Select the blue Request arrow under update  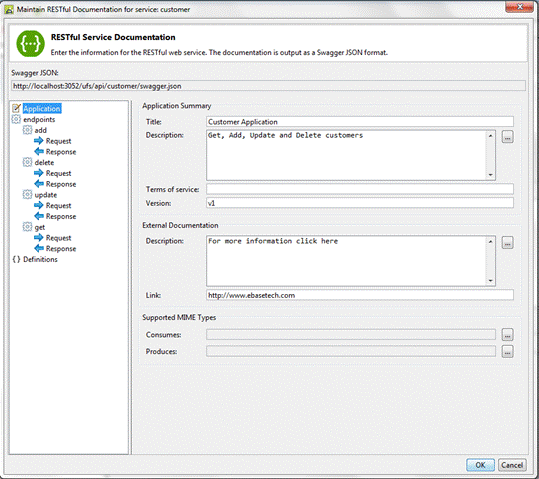tap(39, 205)
